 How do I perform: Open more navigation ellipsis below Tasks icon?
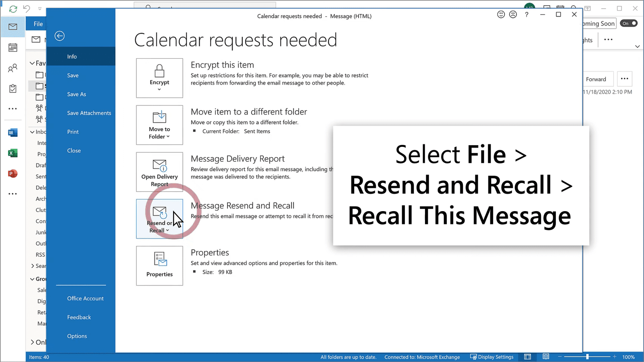[x=13, y=109]
